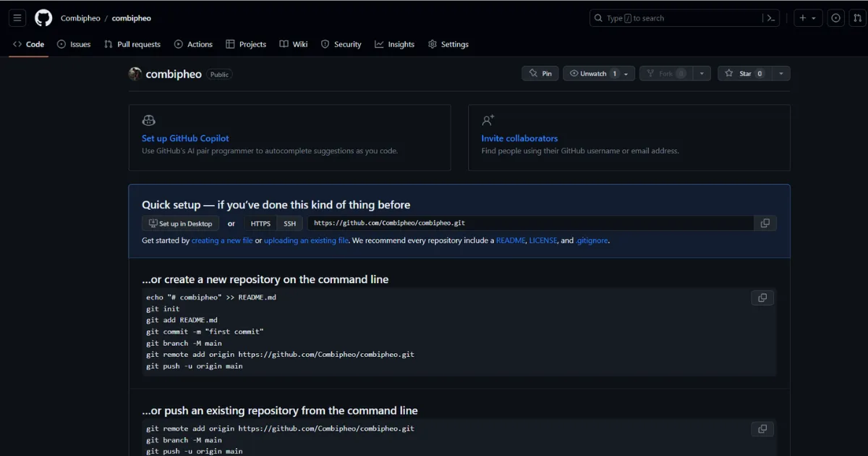Copy the new repository command-line instructions
This screenshot has height=456, width=868.
pos(762,297)
